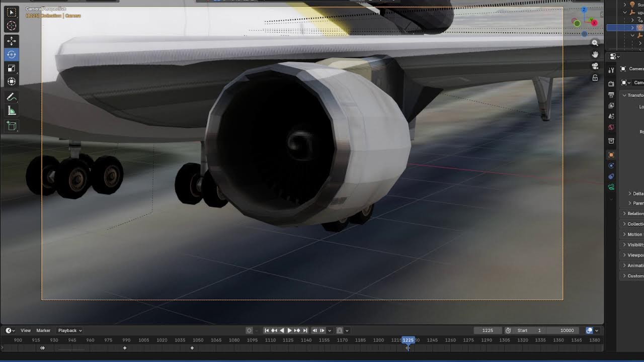Click the red X axis gizmo
The image size is (644, 362).
pyautogui.click(x=594, y=23)
